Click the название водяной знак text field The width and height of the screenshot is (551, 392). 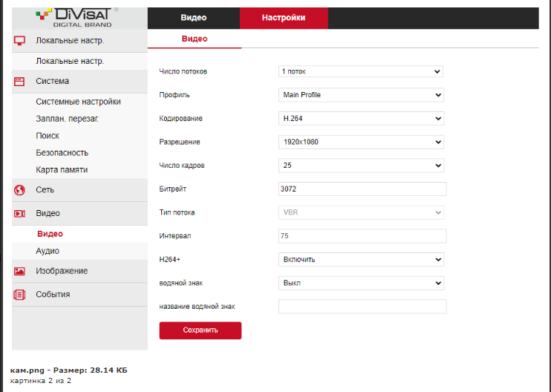point(362,307)
